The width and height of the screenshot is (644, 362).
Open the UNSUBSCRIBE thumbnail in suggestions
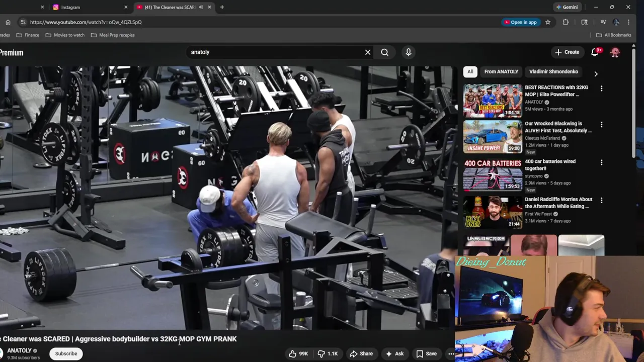click(x=486, y=245)
